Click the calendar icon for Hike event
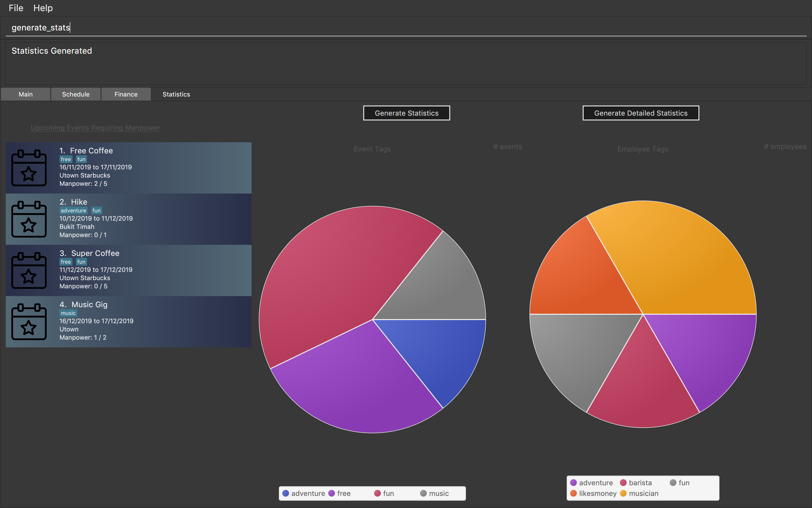 pos(29,219)
